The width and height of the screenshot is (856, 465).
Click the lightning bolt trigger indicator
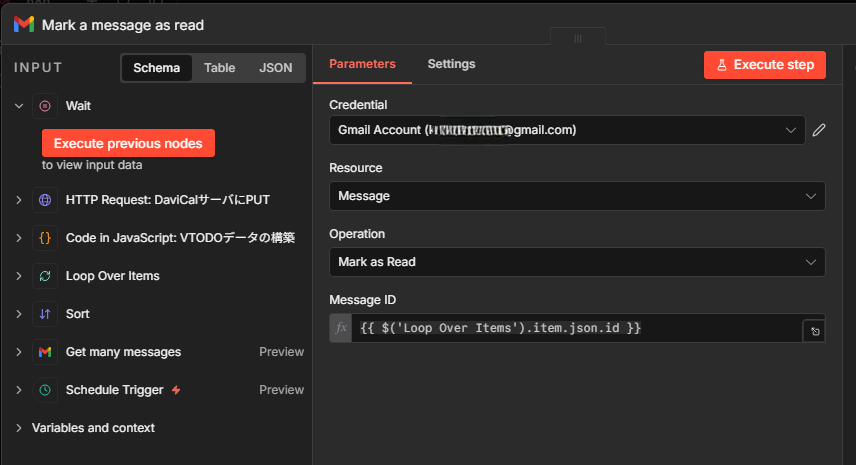click(x=176, y=390)
